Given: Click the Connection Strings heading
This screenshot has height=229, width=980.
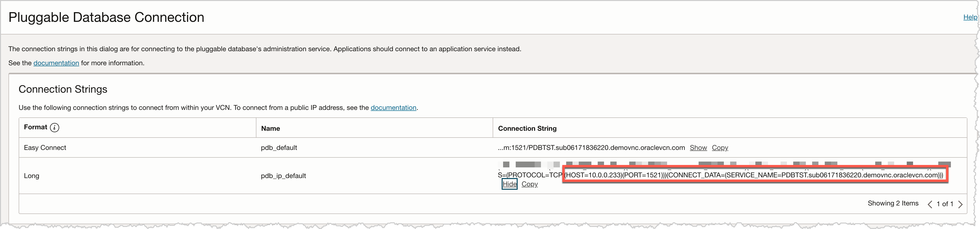Looking at the screenshot, I should [x=63, y=89].
